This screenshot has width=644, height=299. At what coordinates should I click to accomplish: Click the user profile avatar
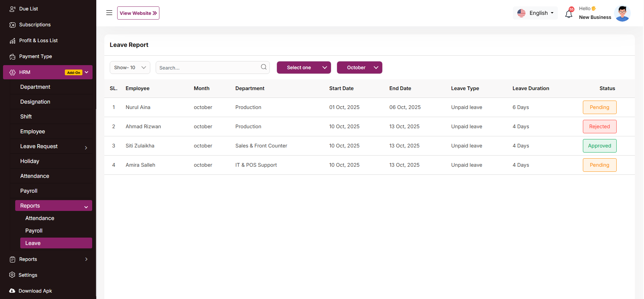[622, 13]
